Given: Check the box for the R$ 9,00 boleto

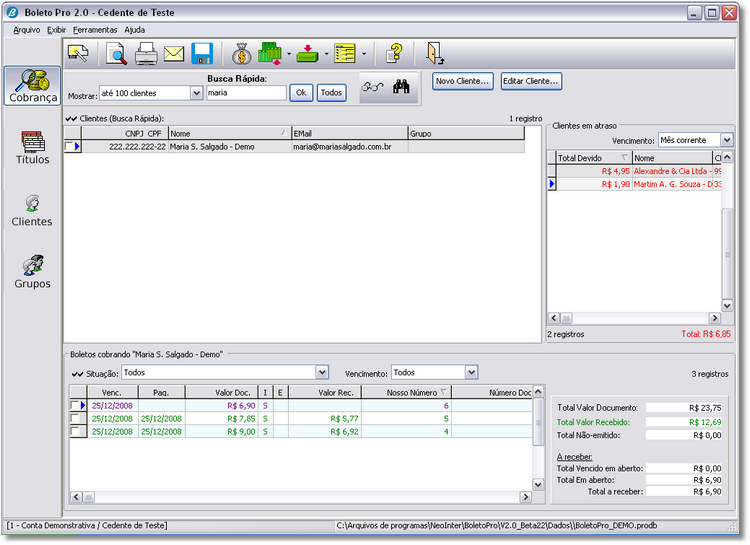Looking at the screenshot, I should (75, 431).
